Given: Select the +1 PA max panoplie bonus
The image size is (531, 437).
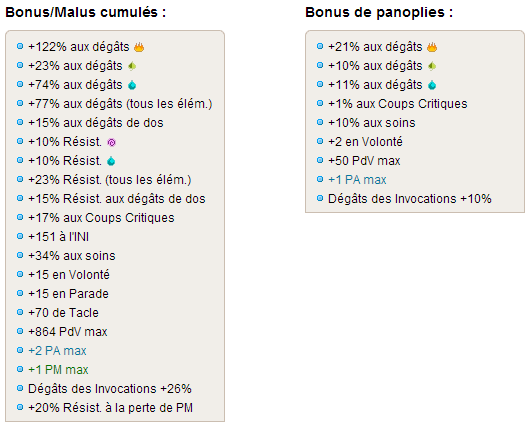Looking at the screenshot, I should 357,180.
